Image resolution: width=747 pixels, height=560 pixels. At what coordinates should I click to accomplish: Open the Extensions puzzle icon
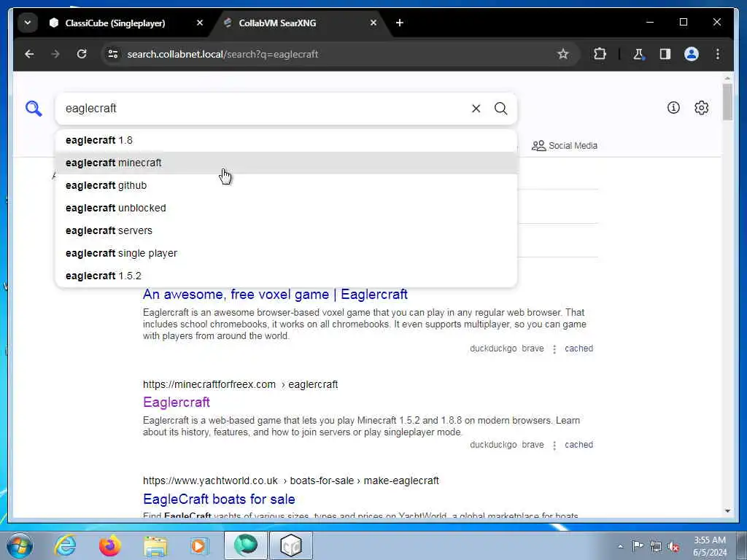pos(600,54)
